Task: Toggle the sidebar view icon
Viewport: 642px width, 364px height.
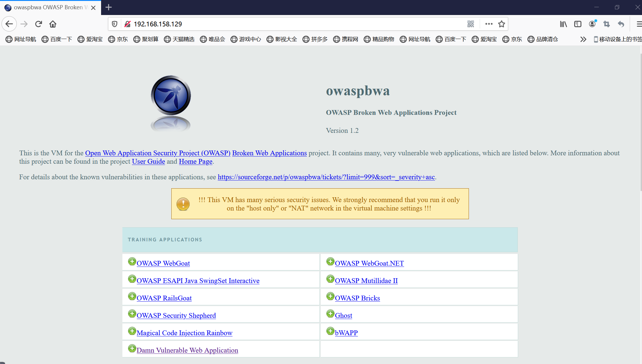Action: 578,24
